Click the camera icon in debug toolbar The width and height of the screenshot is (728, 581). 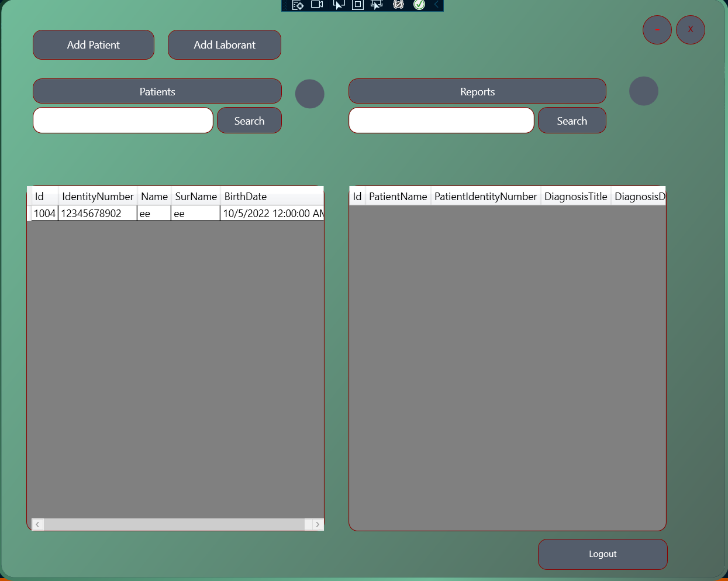click(317, 5)
